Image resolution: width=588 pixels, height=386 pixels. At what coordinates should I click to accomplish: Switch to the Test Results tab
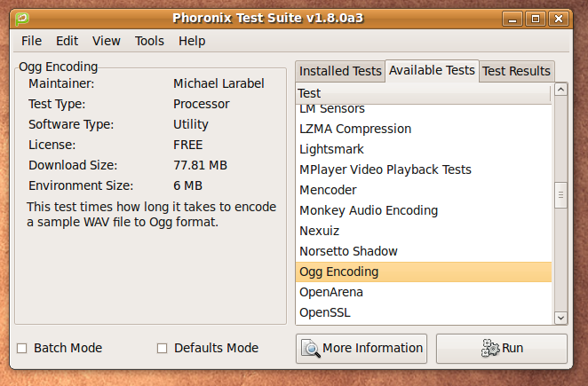point(516,71)
